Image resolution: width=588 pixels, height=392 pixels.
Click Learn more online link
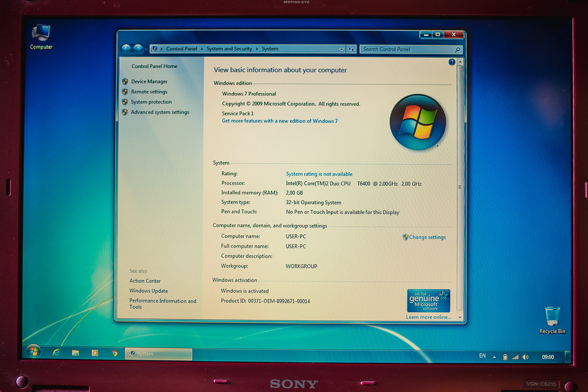[x=429, y=317]
